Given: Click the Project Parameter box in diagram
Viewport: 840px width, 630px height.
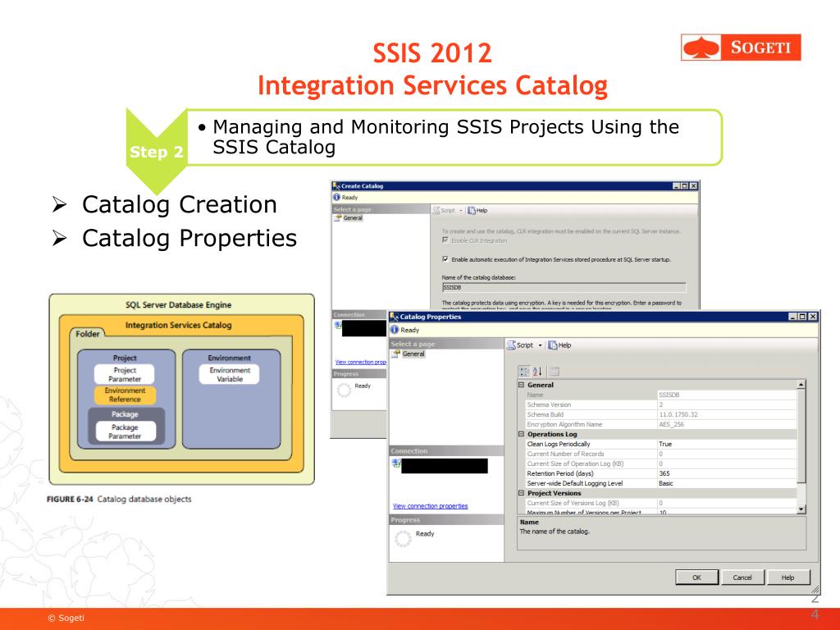Looking at the screenshot, I should click(125, 374).
